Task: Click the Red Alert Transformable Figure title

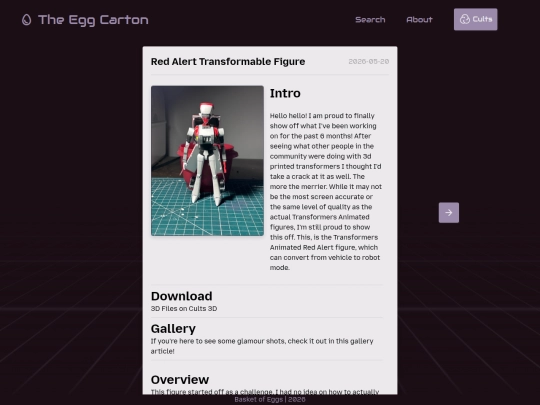Action: 228,62
